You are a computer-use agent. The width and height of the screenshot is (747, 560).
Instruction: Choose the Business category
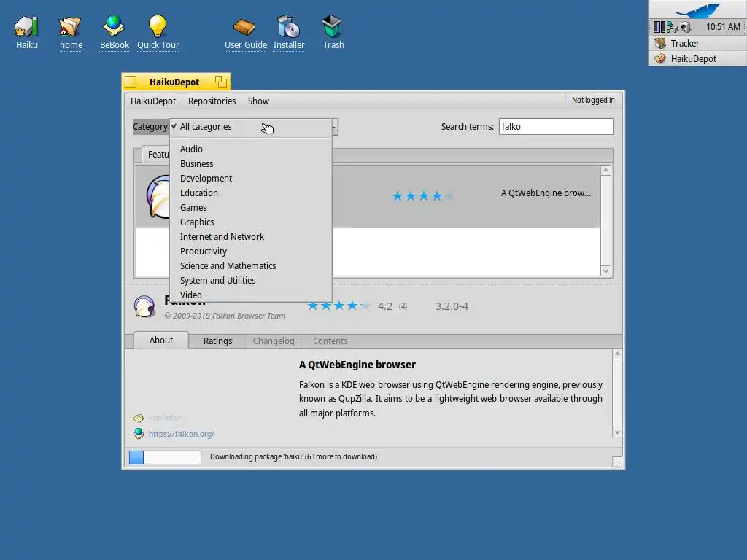(x=251, y=164)
